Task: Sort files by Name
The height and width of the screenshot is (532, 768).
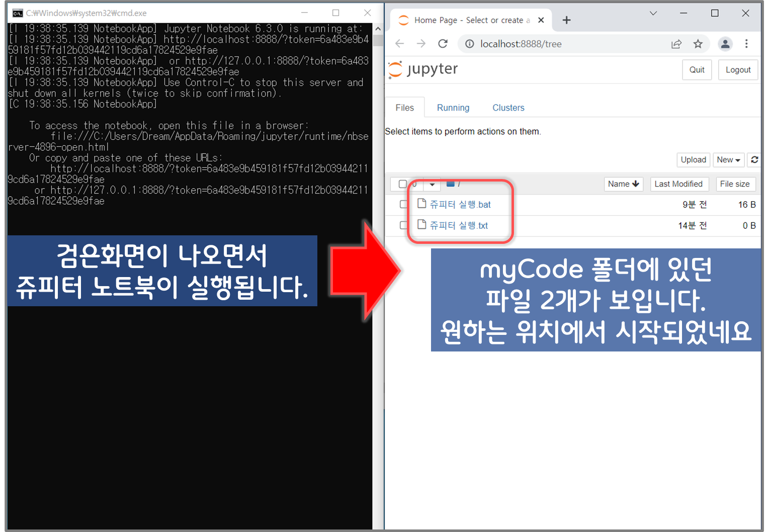Action: [623, 184]
